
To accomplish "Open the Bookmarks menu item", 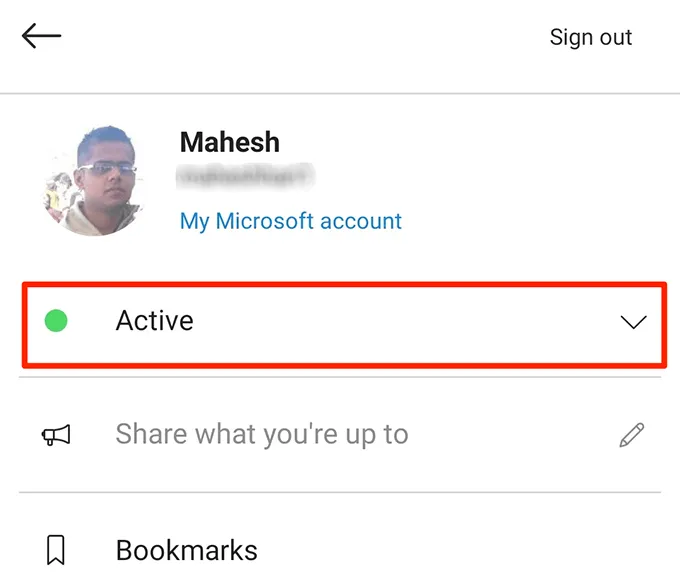I will pos(187,549).
